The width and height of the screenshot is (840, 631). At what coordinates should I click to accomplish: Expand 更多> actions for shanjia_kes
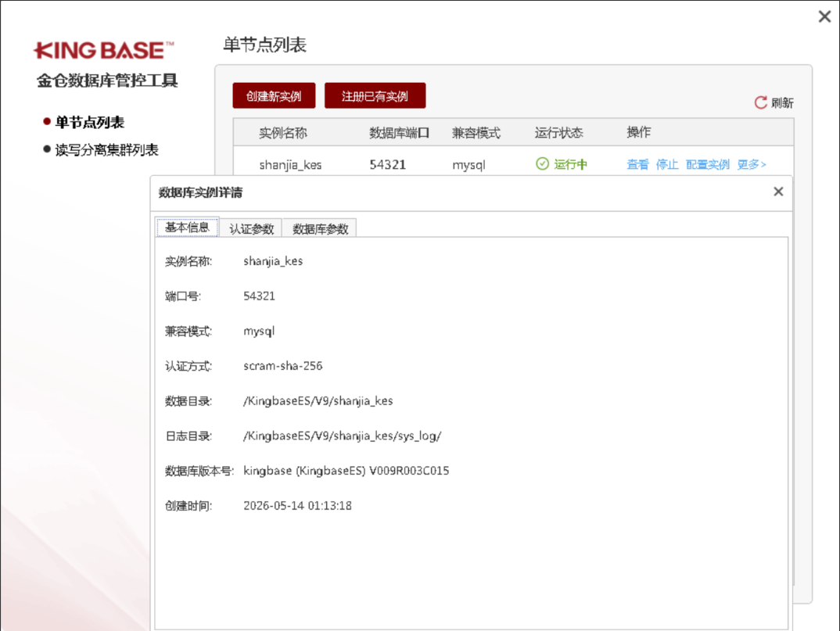click(x=752, y=164)
